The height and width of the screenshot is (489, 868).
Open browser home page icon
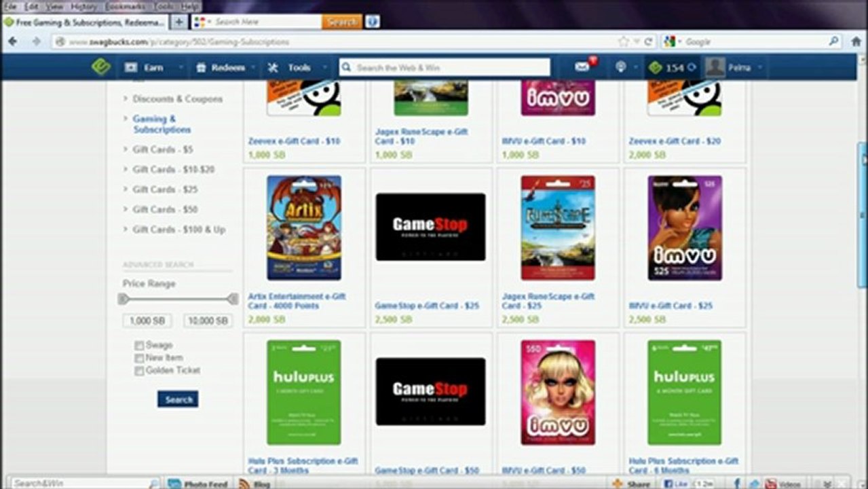[856, 41]
